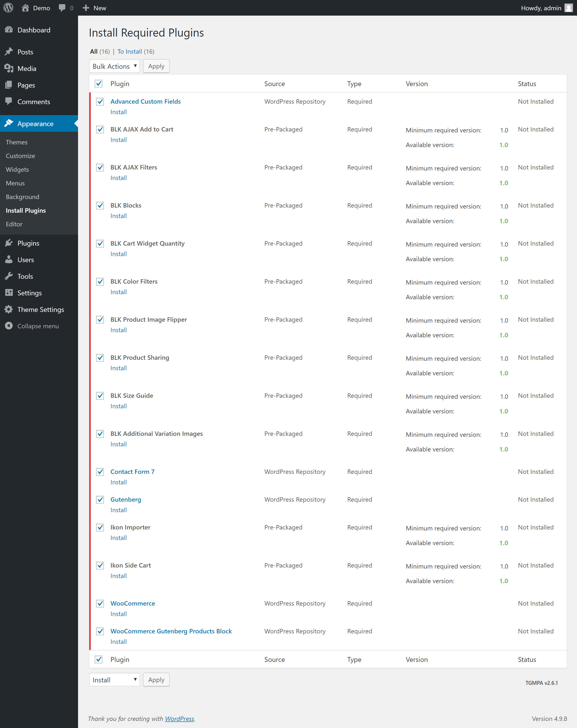
Task: Open the Contact Form 7 plugin link
Action: coord(132,472)
